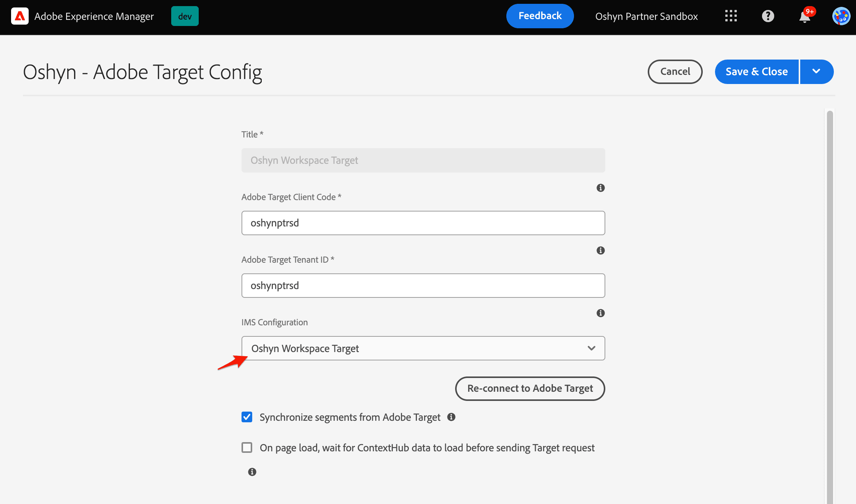Show info for Adobe Target Tenant ID
The width and height of the screenshot is (856, 504).
click(x=600, y=250)
